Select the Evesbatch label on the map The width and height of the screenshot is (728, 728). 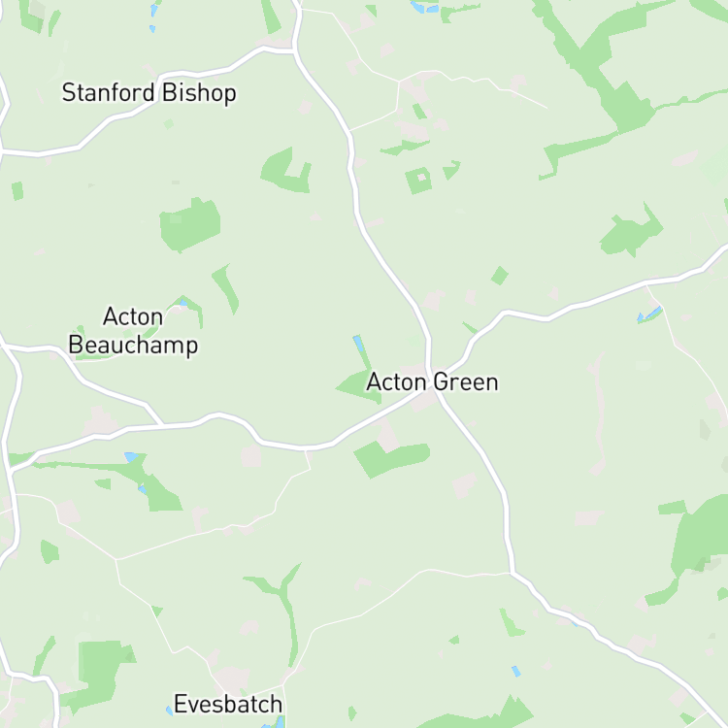coord(228,705)
